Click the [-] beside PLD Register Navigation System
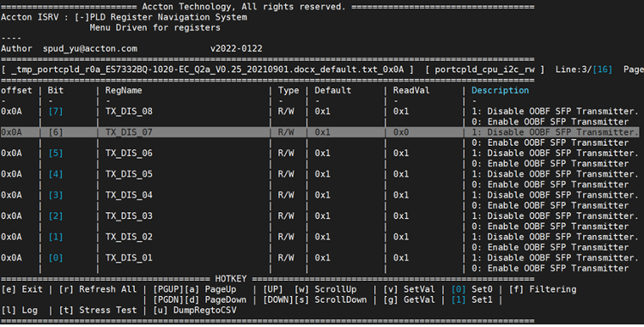The height and width of the screenshot is (327, 644). (x=82, y=17)
